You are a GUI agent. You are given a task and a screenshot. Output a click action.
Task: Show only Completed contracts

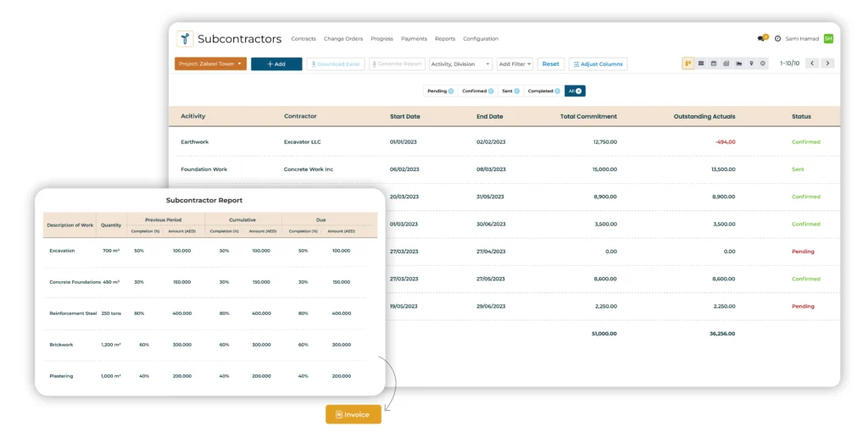coord(542,91)
